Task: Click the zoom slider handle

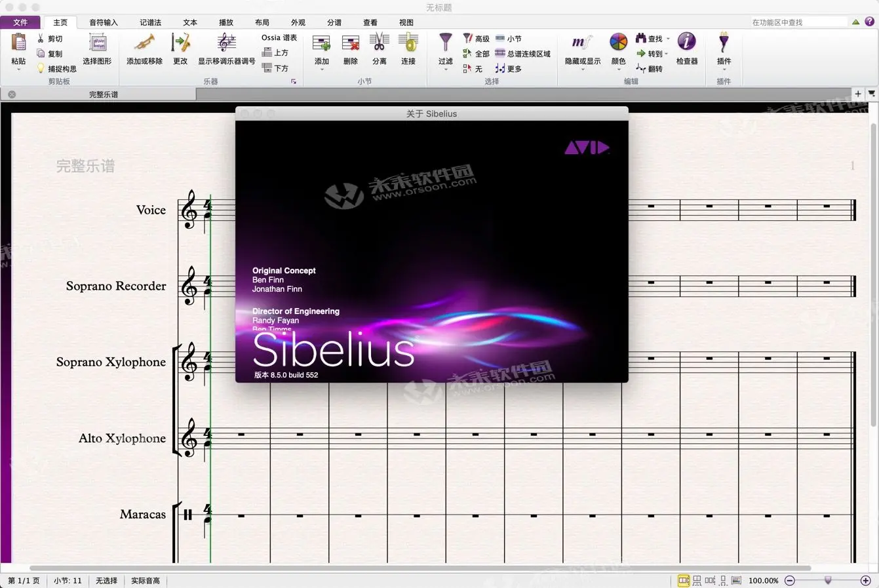Action: tap(828, 580)
